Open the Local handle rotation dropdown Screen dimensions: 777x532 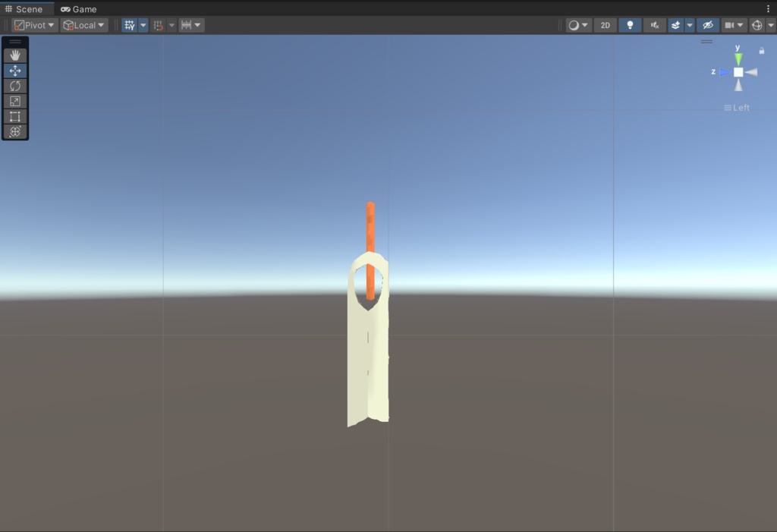coord(84,25)
